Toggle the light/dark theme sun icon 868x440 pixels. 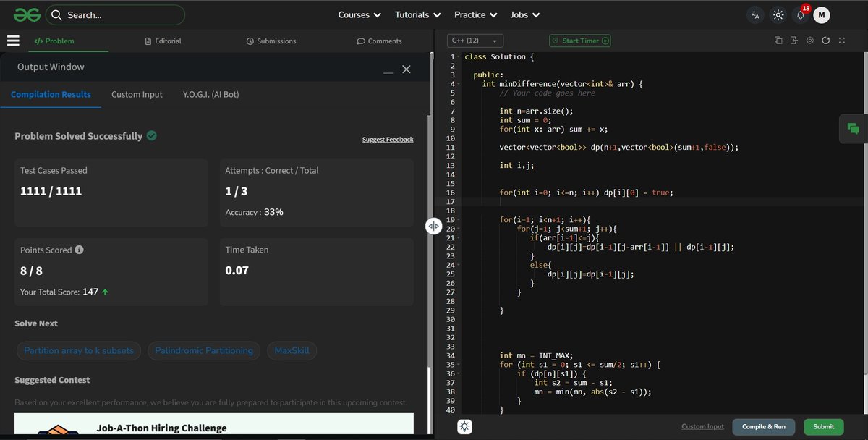coord(778,14)
